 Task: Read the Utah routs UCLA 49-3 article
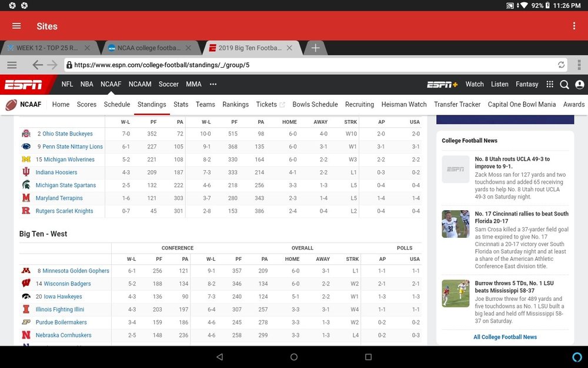point(512,163)
